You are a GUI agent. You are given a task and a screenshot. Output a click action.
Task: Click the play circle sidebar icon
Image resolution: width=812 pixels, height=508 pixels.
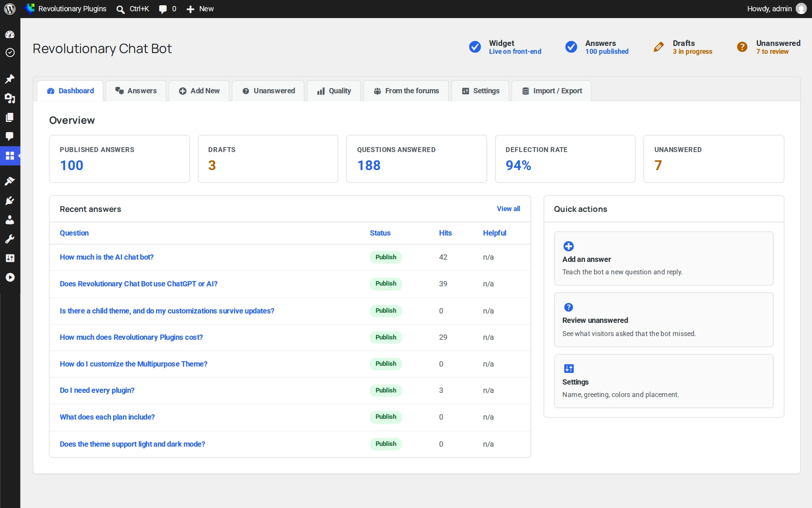(x=10, y=277)
